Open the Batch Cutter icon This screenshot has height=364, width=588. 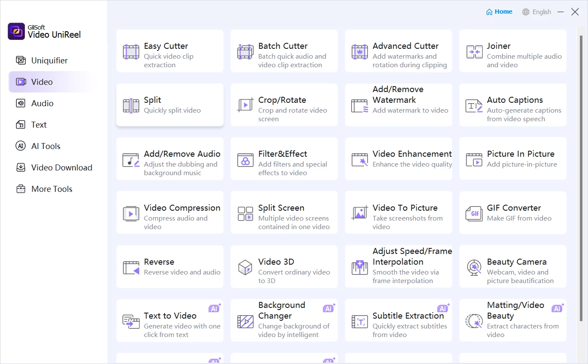click(x=245, y=52)
